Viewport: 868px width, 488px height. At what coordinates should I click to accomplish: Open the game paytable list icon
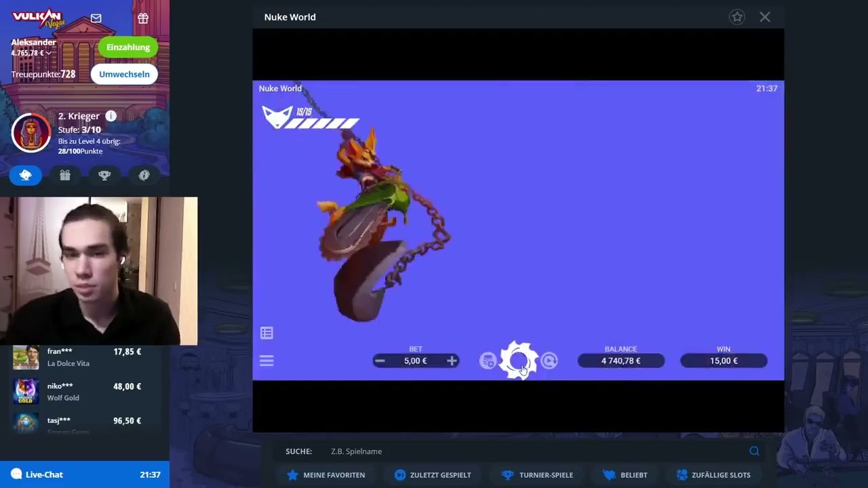pyautogui.click(x=267, y=333)
